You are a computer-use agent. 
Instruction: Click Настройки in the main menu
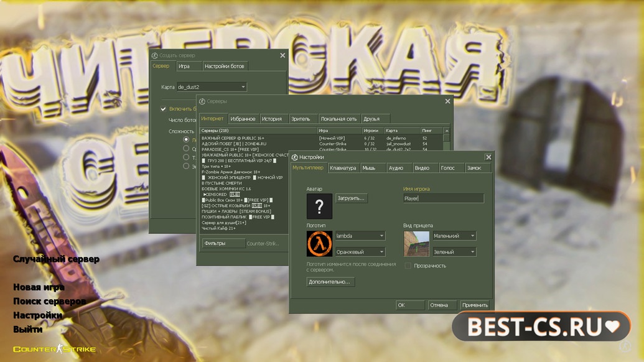pyautogui.click(x=37, y=315)
